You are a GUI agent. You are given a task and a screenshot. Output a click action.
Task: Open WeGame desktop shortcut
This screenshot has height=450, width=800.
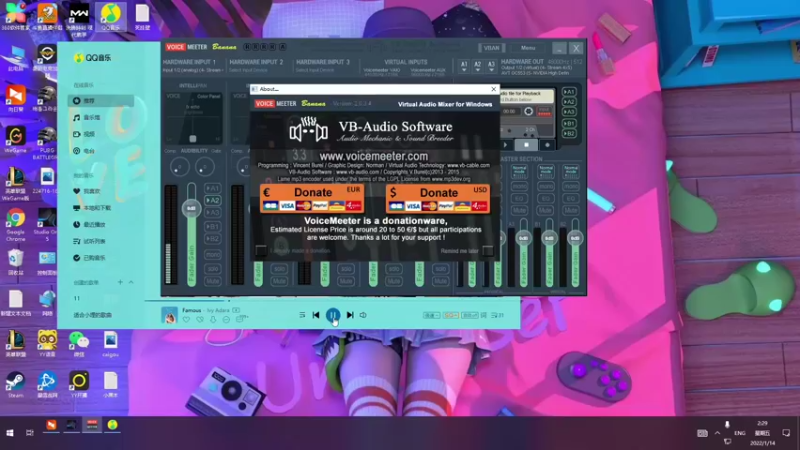click(x=15, y=140)
